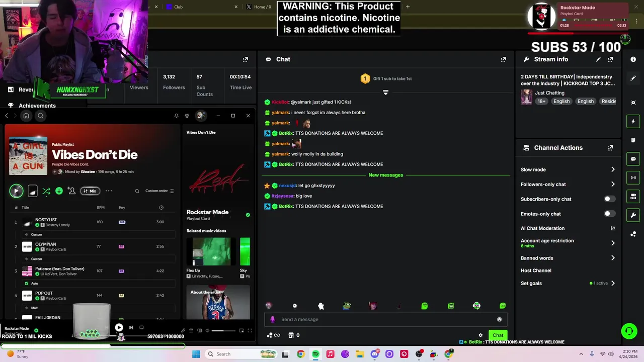
Task: Sort by duration clock column
Action: click(x=161, y=208)
